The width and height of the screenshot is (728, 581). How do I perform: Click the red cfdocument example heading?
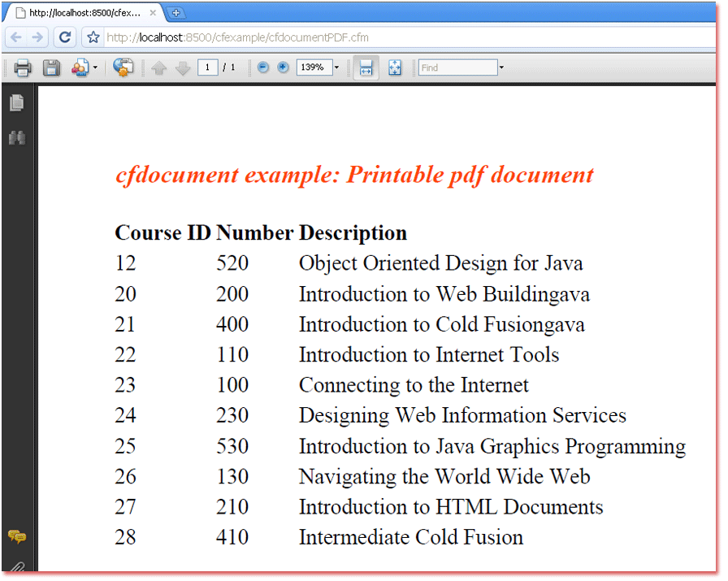tap(354, 176)
